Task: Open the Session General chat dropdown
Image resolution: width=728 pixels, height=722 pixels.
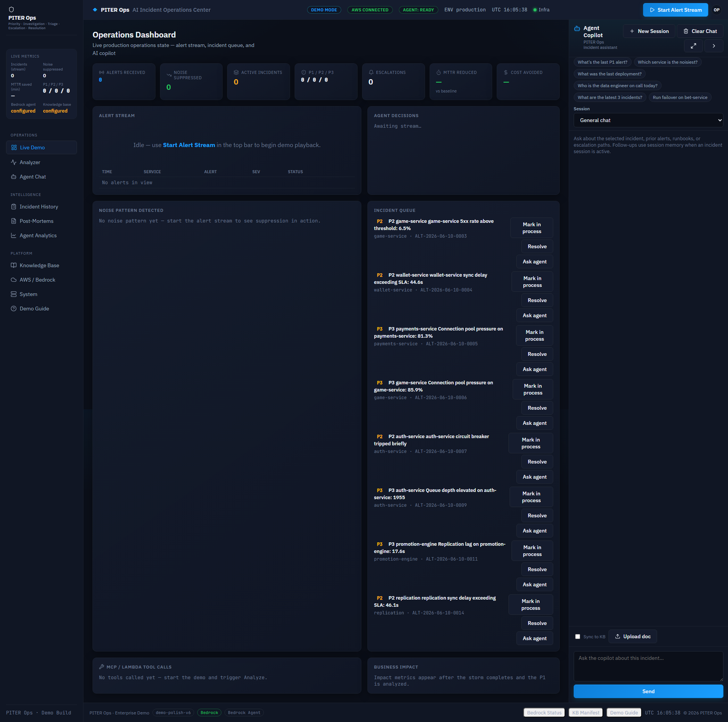Action: 648,120
